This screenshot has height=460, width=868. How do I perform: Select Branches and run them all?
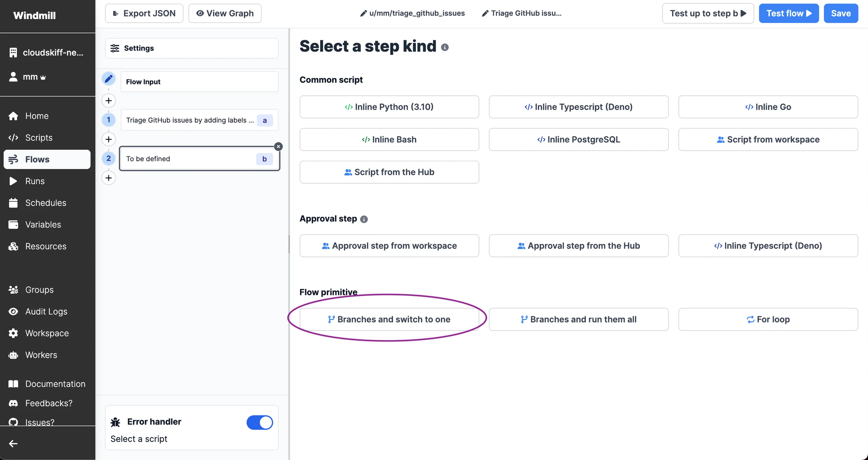coord(578,319)
